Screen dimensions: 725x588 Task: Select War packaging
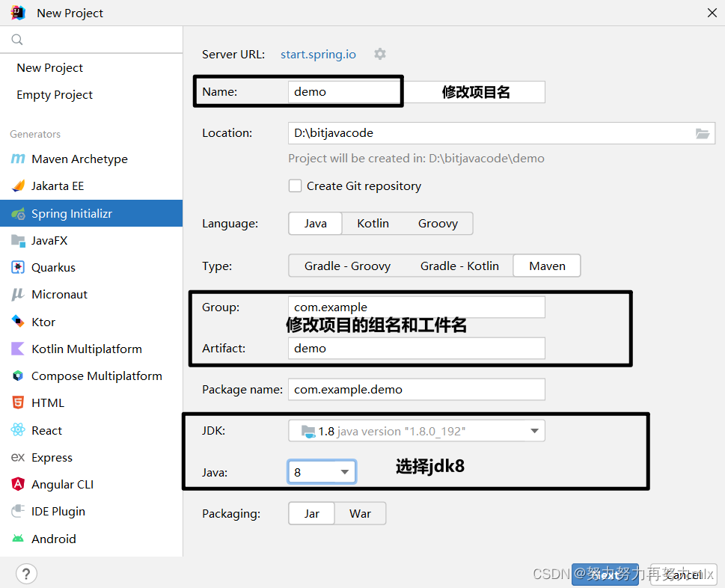click(x=360, y=514)
